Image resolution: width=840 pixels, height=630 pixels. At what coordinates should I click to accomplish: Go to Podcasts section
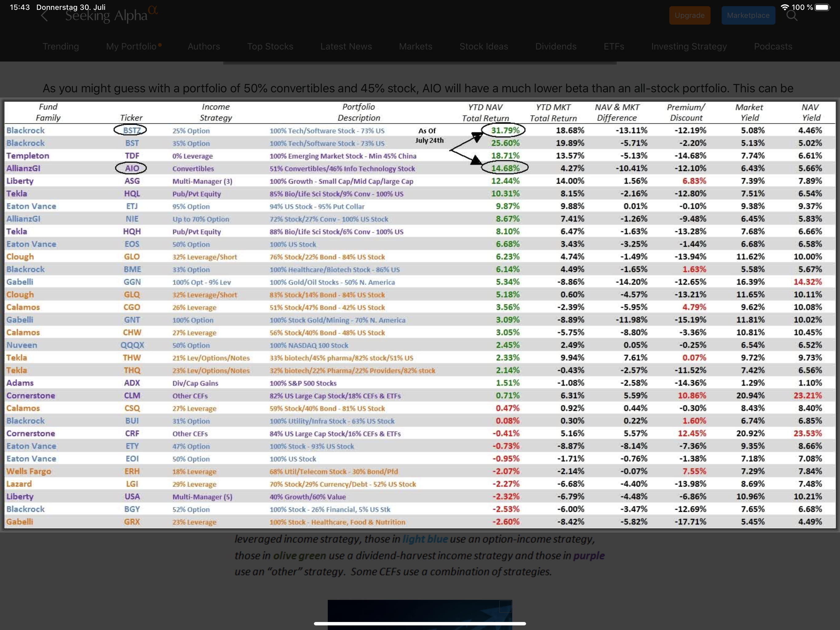[773, 46]
